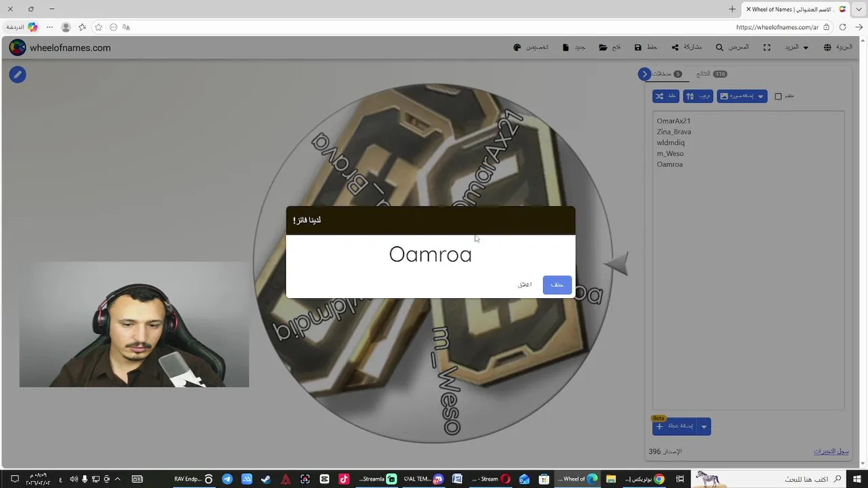The width and height of the screenshot is (868, 488).
Task: Collapse the entries panel with blue chevron
Action: tap(645, 74)
